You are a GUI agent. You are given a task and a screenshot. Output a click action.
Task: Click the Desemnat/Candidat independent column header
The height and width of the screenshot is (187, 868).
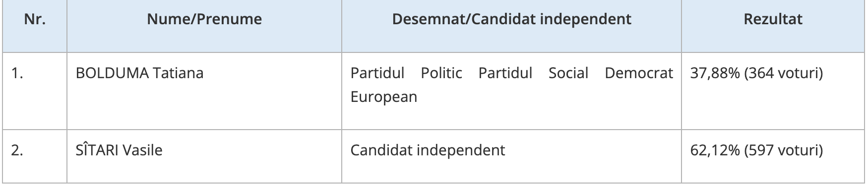[511, 19]
